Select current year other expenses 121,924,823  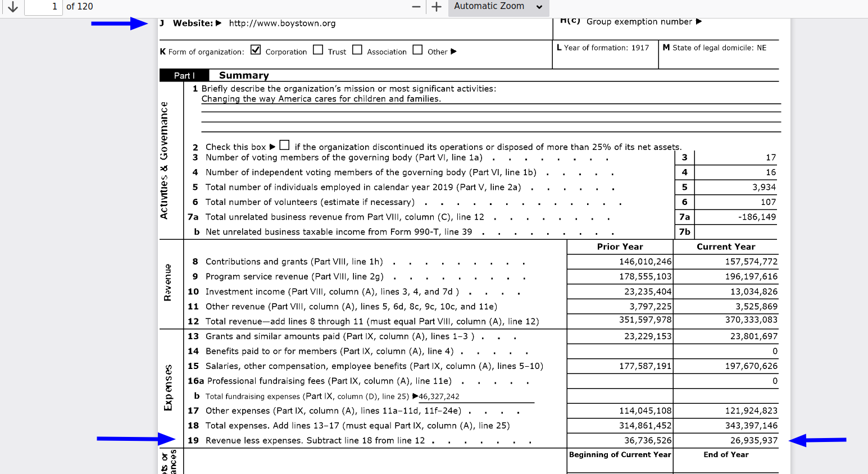pyautogui.click(x=751, y=411)
